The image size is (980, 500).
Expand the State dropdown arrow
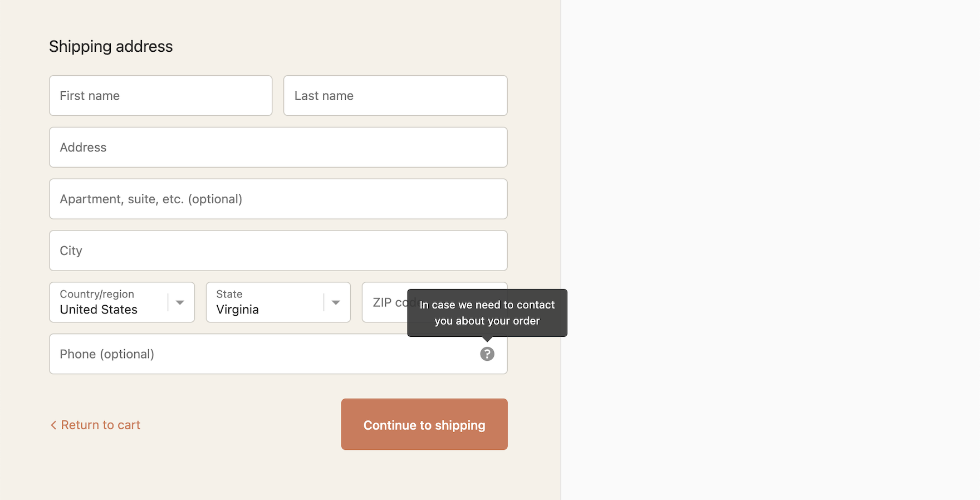[336, 302]
